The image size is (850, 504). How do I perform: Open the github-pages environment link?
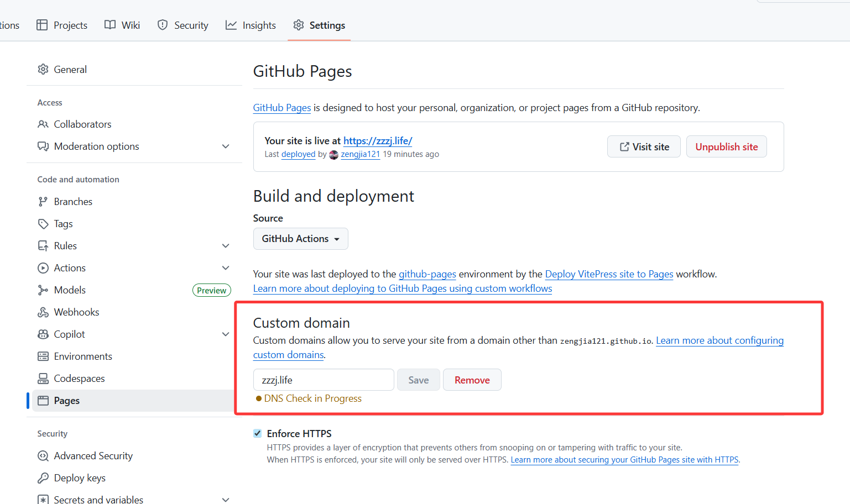point(427,274)
